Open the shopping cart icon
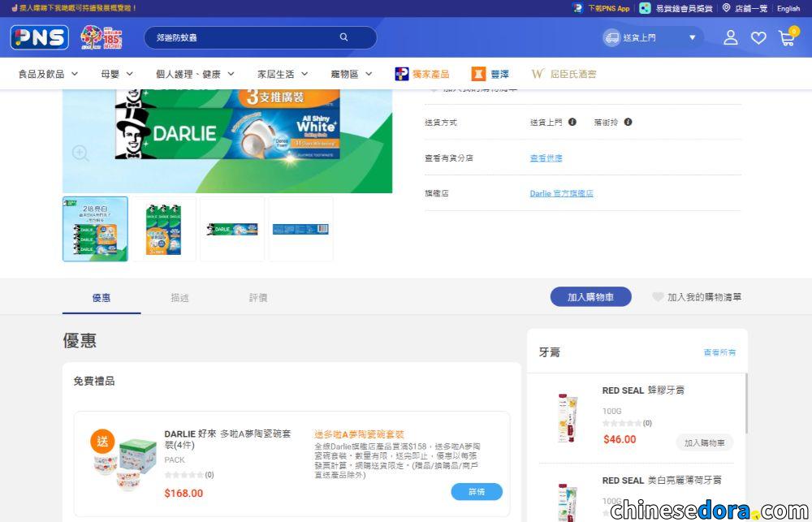 pyautogui.click(x=787, y=38)
